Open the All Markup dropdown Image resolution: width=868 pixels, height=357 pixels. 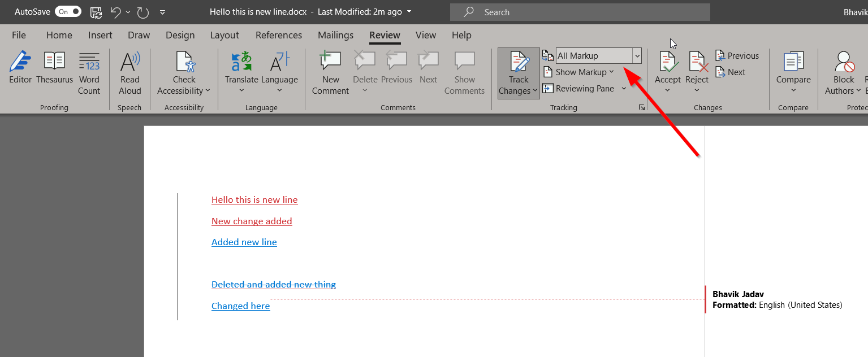pos(637,55)
